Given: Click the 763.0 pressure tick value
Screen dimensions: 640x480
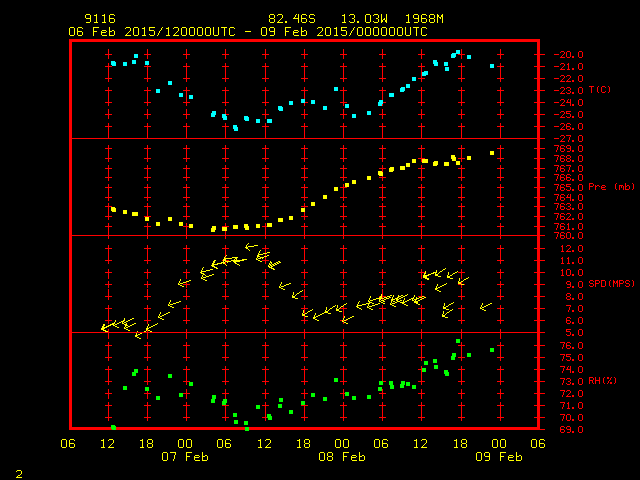Looking at the screenshot, I should pos(568,207).
